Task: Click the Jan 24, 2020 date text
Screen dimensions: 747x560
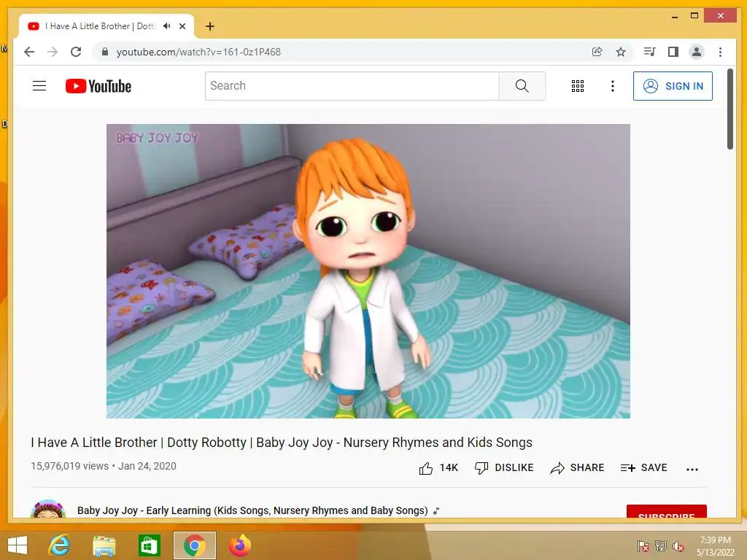Action: click(x=147, y=466)
